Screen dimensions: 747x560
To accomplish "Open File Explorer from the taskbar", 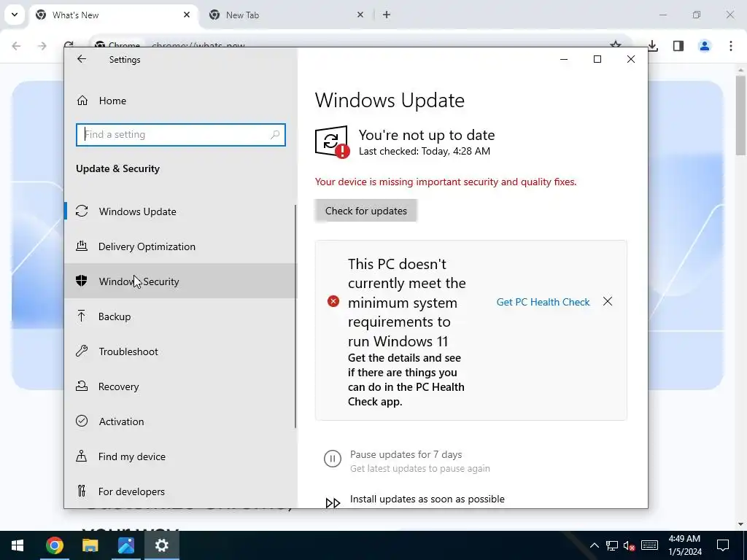I will point(90,545).
